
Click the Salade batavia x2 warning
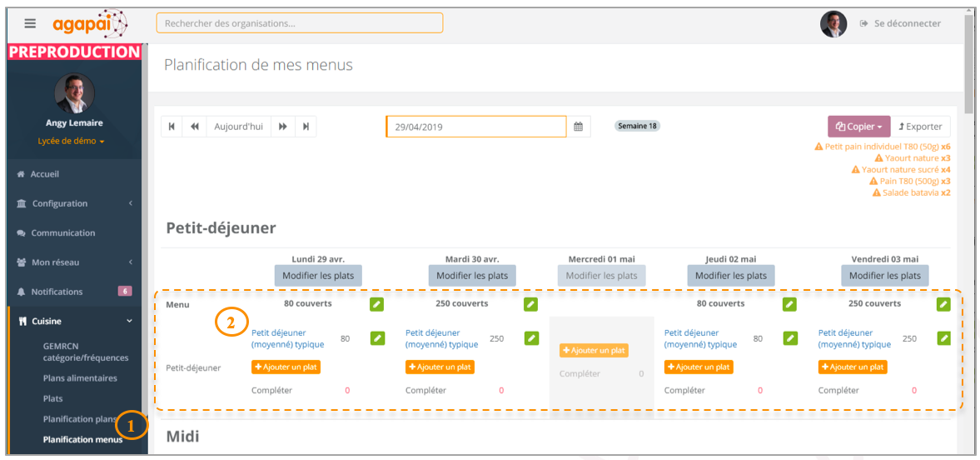point(911,192)
